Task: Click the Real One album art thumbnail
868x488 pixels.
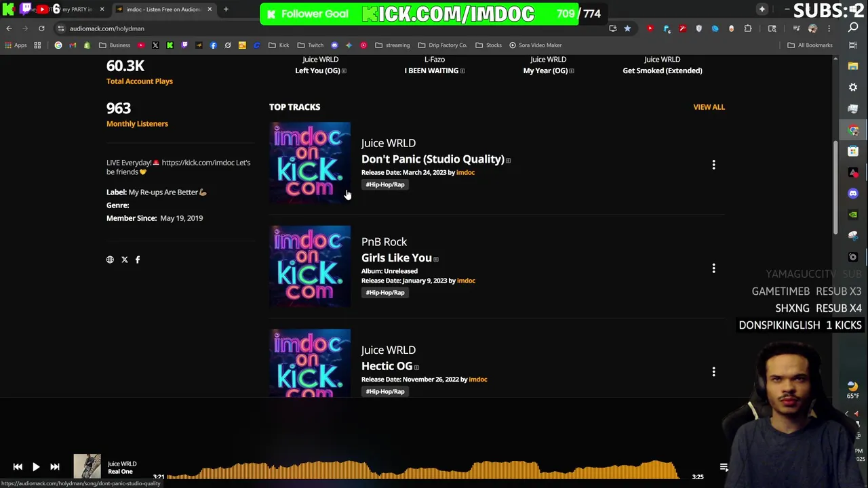Action: [x=87, y=467]
